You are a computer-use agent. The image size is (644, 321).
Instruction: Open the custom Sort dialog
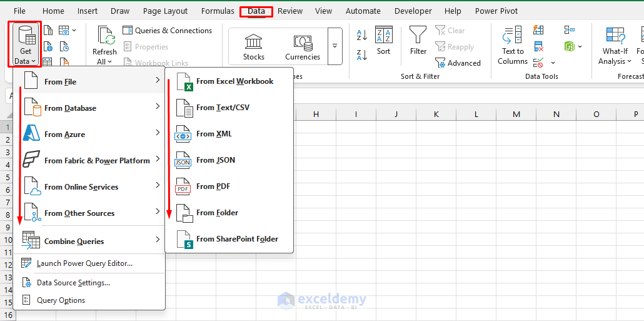tap(384, 40)
